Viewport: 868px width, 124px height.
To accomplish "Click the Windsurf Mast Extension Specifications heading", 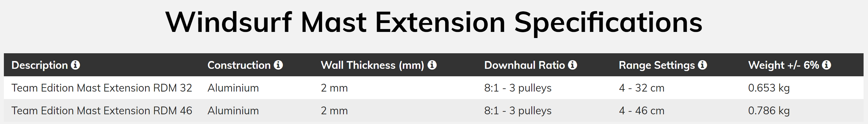I will [434, 23].
